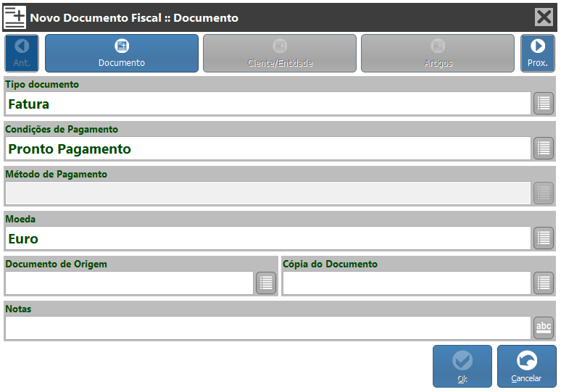
Task: Click inside the Notas input field
Action: (x=267, y=328)
